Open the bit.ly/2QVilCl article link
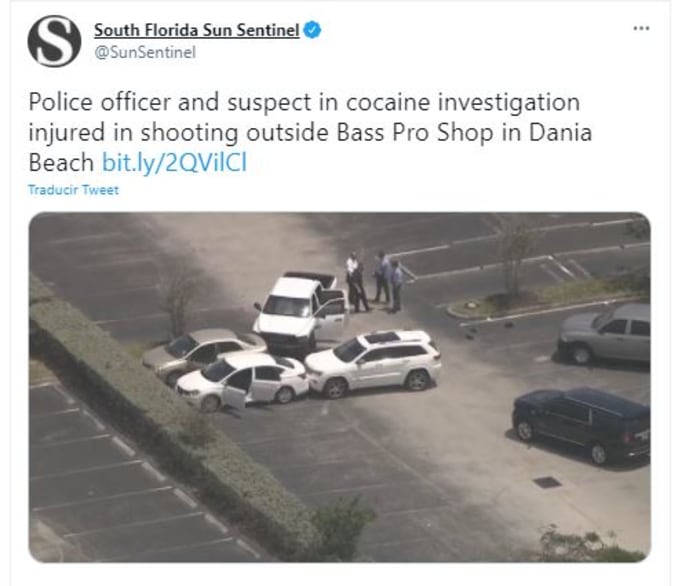Screen dimensions: 700x586 [174, 163]
